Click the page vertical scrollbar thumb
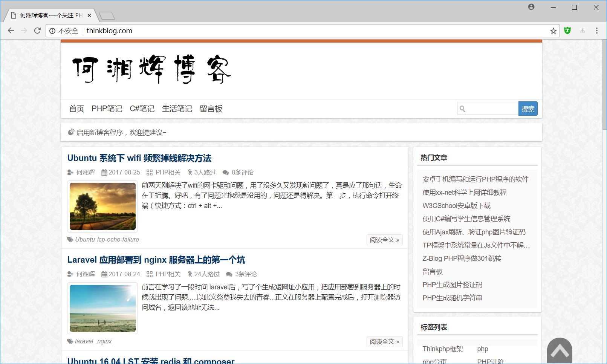The width and height of the screenshot is (607, 364). [604, 84]
